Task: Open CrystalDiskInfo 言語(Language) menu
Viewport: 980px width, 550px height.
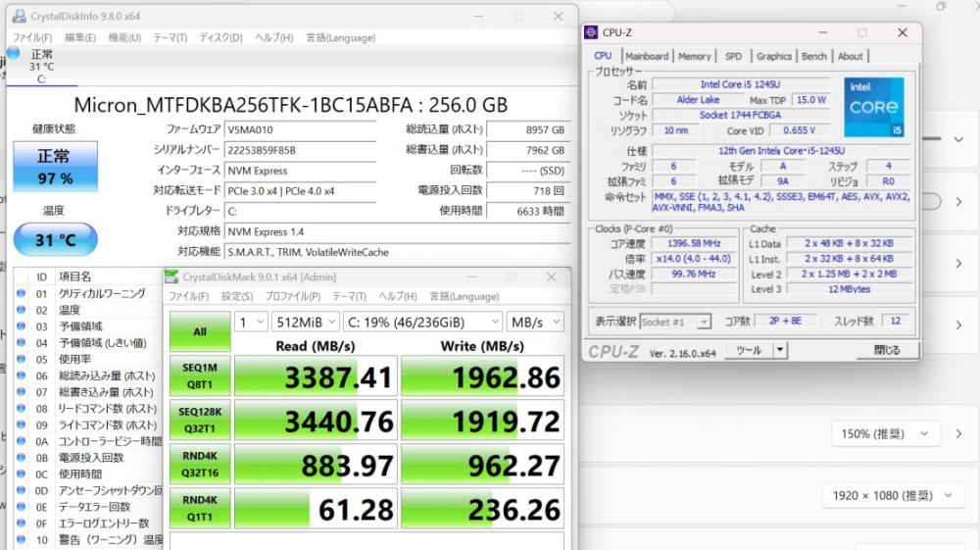Action: coord(341,37)
